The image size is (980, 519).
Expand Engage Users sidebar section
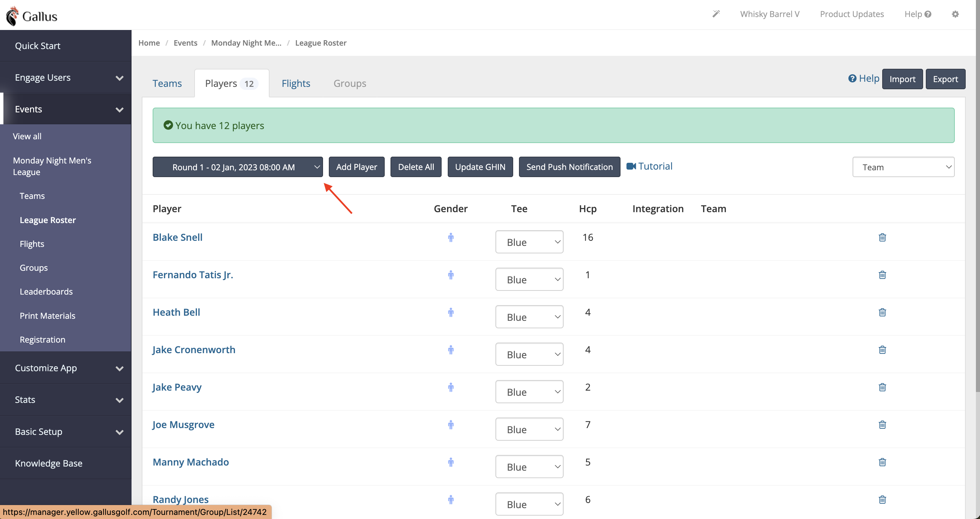pos(66,78)
